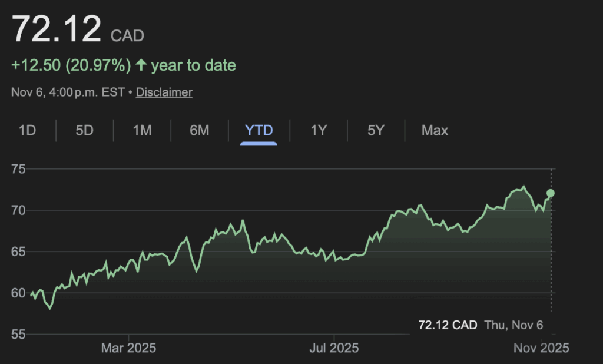The height and width of the screenshot is (364, 603).
Task: Switch to the 1Y range tab
Action: click(319, 130)
